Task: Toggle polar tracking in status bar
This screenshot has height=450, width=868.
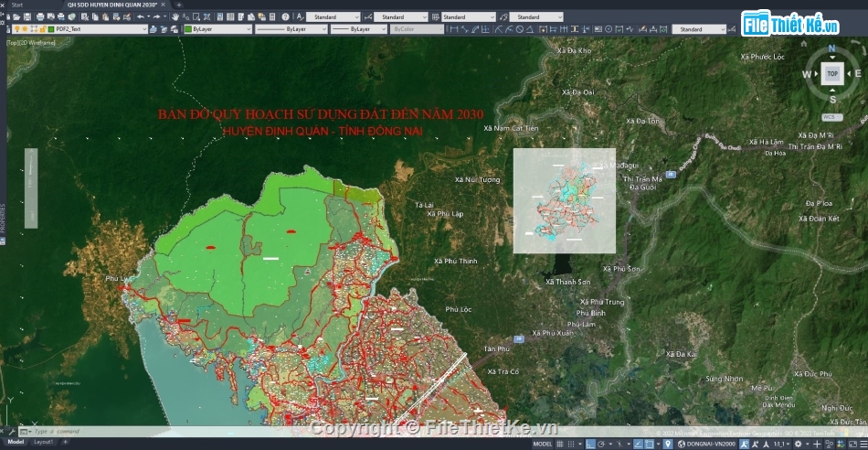Action: 601,444
